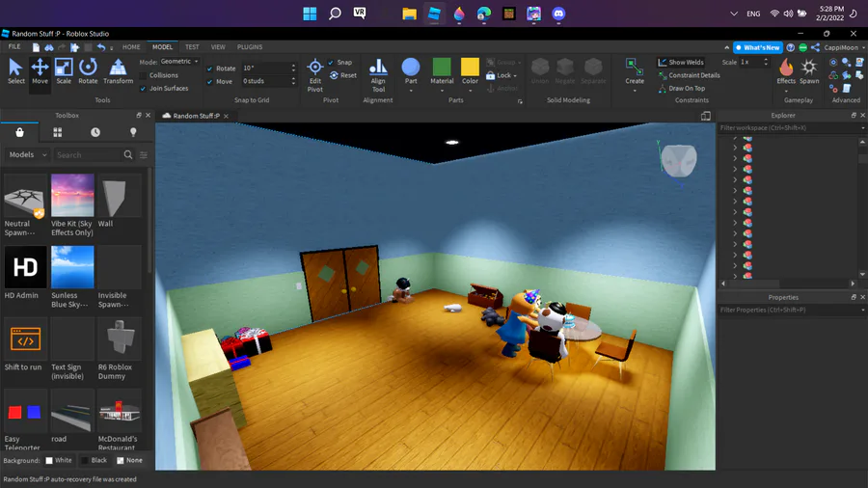Image resolution: width=868 pixels, height=488 pixels.
Task: Open the Mode Geometric dropdown
Action: (x=179, y=62)
